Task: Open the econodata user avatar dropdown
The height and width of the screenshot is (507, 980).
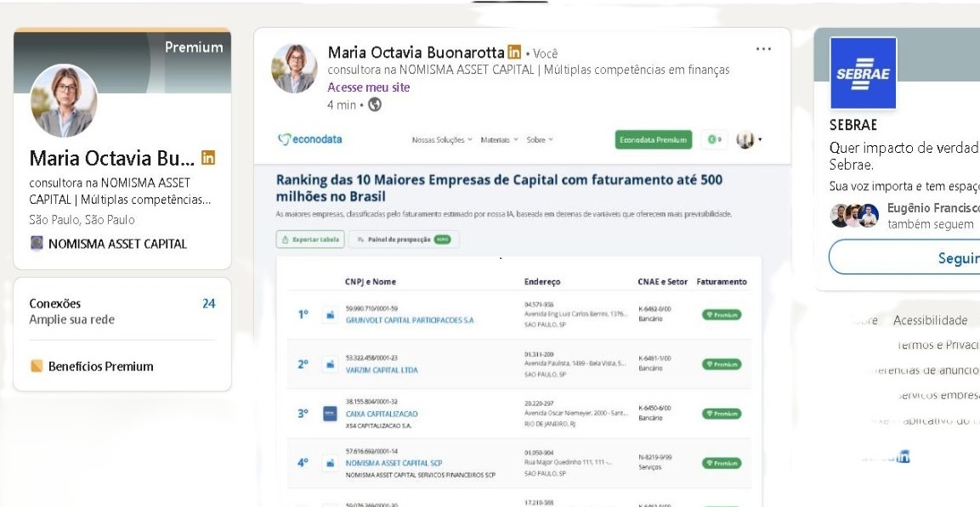Action: [750, 140]
